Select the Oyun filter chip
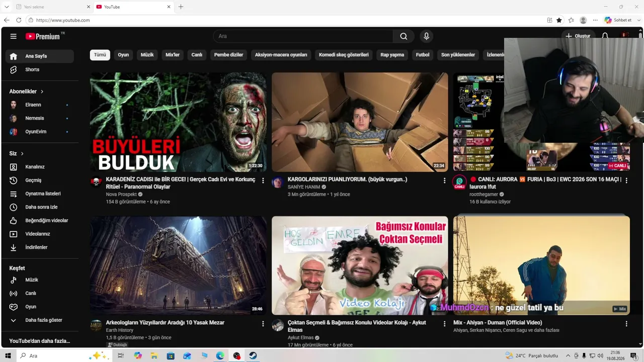Image resolution: width=644 pixels, height=362 pixels. pyautogui.click(x=123, y=55)
